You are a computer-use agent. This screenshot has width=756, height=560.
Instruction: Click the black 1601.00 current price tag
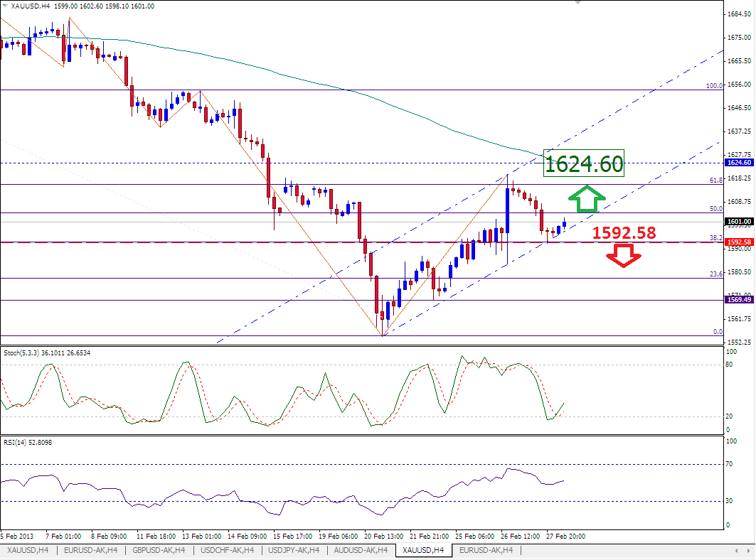point(738,222)
